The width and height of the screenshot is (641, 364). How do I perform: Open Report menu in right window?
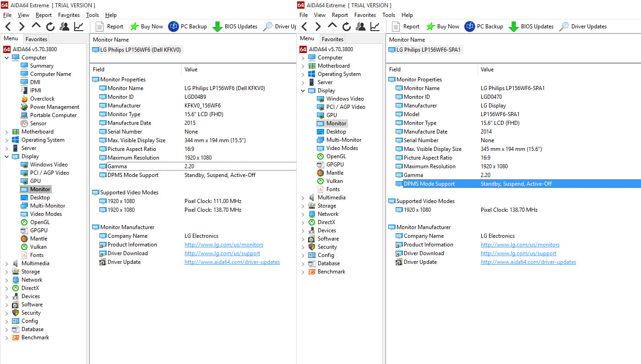click(x=340, y=15)
